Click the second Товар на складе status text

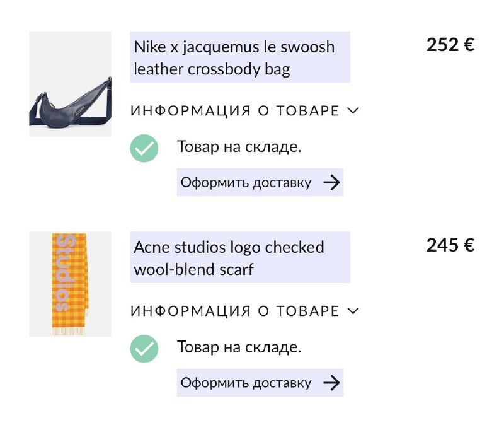point(239,347)
